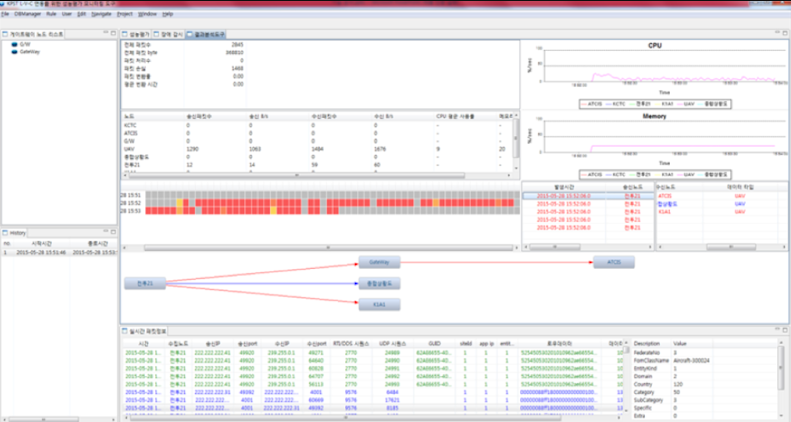
Task: Select the GateWay node in the list
Action: coord(29,51)
